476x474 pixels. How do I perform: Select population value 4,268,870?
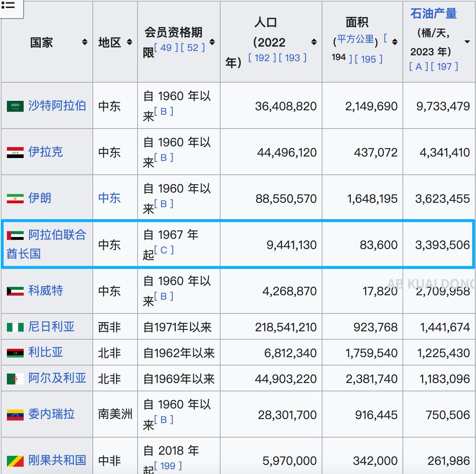tap(290, 291)
